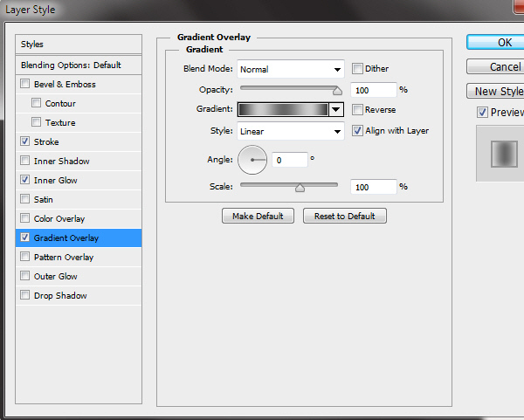Uncheck Align with Layer
The image size is (524, 420).
tap(358, 131)
